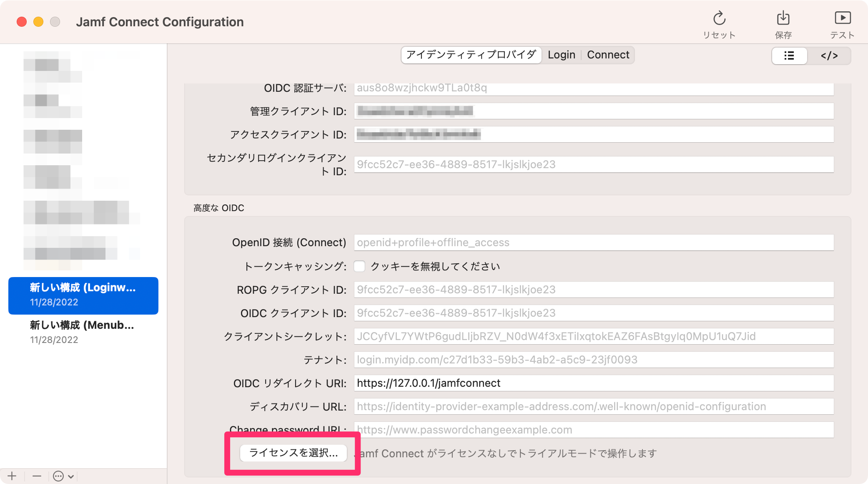Click the OpenID 接続 (Connect) field
This screenshot has height=484, width=868.
click(x=594, y=242)
